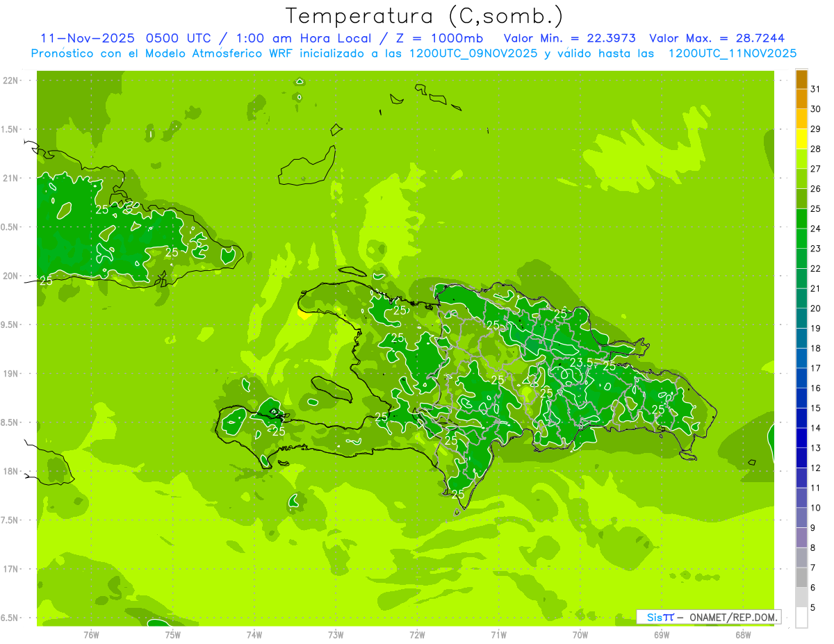834x644 pixels.
Task: Click the "23.5" contour label
Action: point(581,363)
